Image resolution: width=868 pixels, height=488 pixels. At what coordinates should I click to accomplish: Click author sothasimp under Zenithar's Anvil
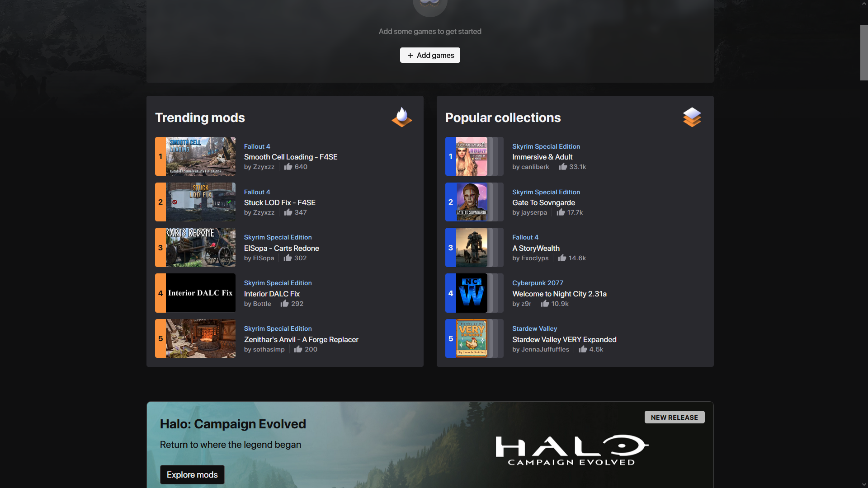[x=269, y=349]
